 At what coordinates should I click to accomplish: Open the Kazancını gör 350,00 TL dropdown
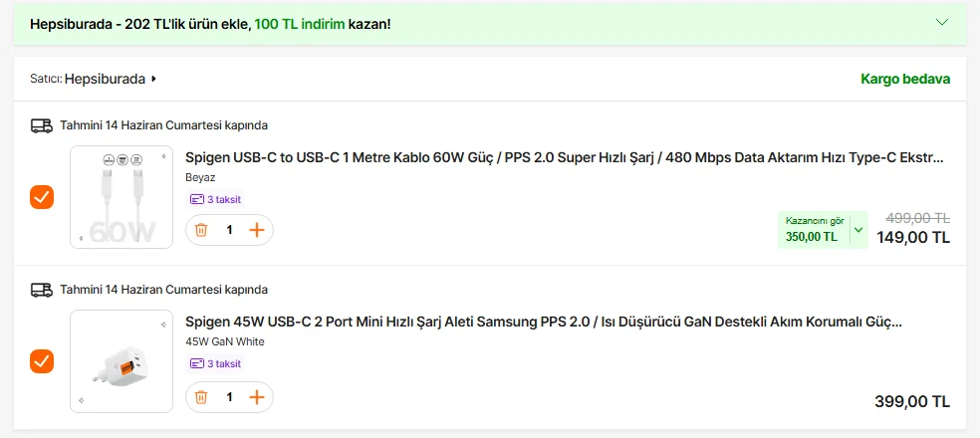pyautogui.click(x=858, y=230)
